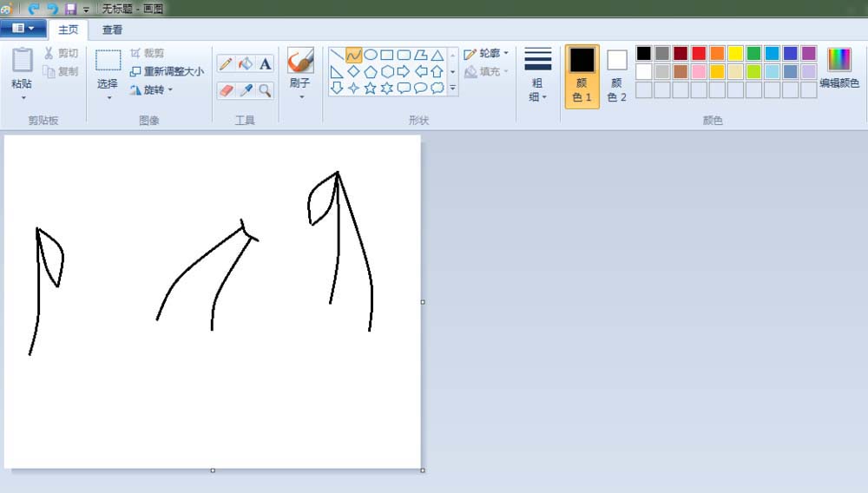
Task: Choose the Polygon shape
Action: [421, 55]
